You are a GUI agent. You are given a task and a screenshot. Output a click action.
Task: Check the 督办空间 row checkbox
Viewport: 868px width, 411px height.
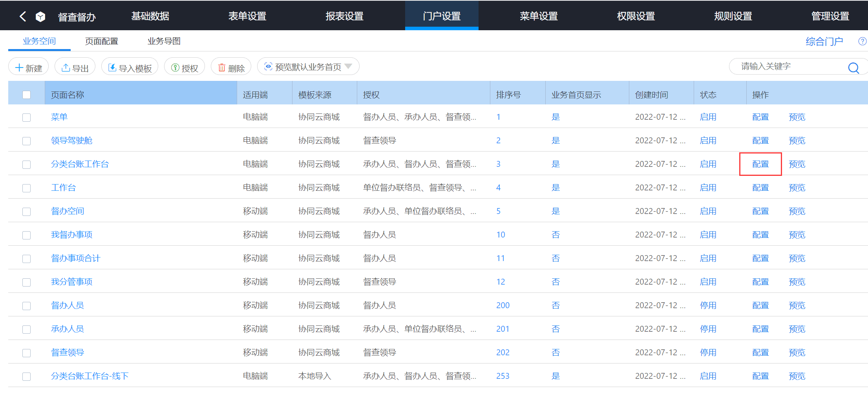coord(26,212)
